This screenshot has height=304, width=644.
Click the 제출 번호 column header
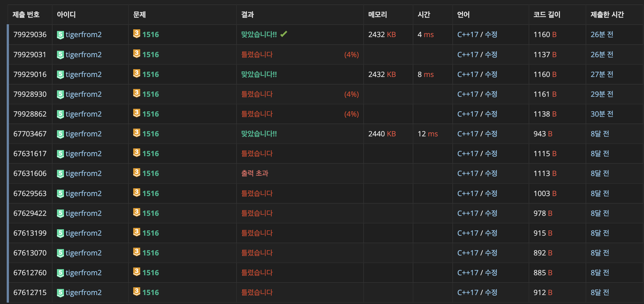tap(26, 15)
